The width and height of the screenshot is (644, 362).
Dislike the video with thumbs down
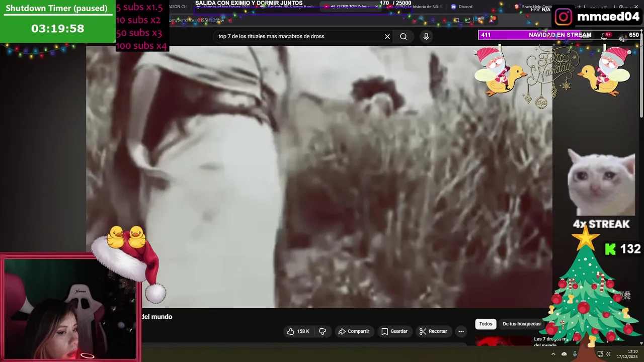tap(323, 331)
